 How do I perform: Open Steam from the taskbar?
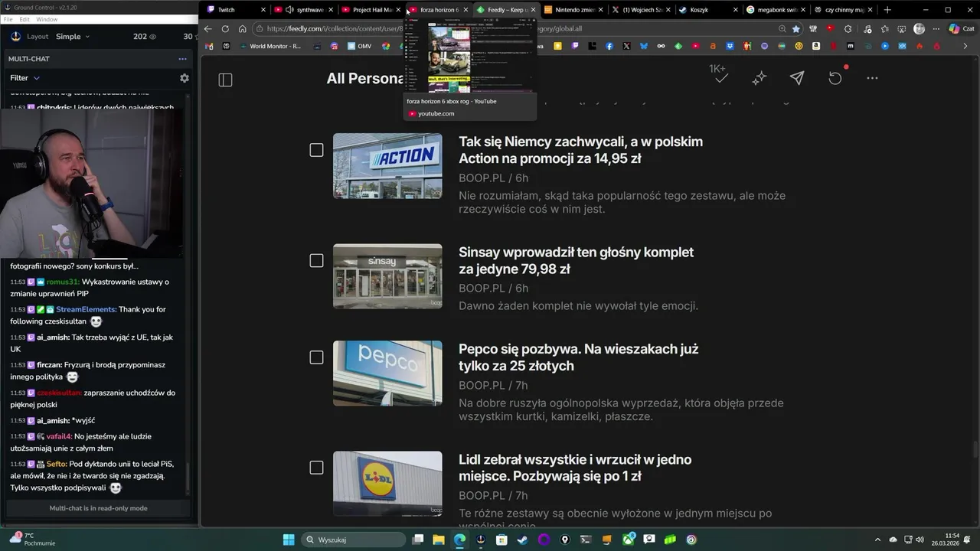point(522,540)
